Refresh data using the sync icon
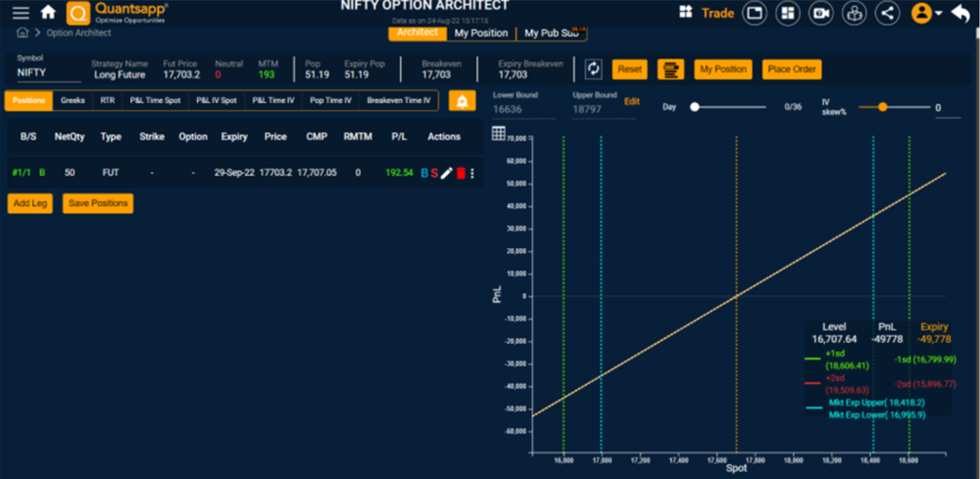 [x=594, y=69]
